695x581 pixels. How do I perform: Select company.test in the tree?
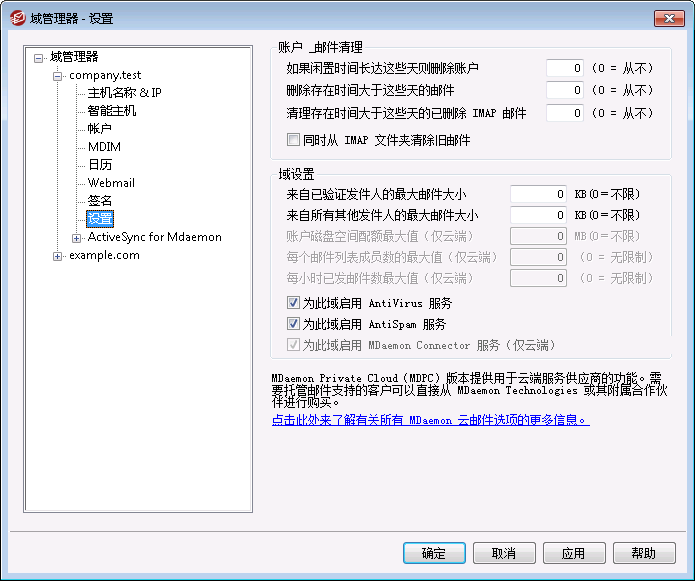tap(105, 75)
